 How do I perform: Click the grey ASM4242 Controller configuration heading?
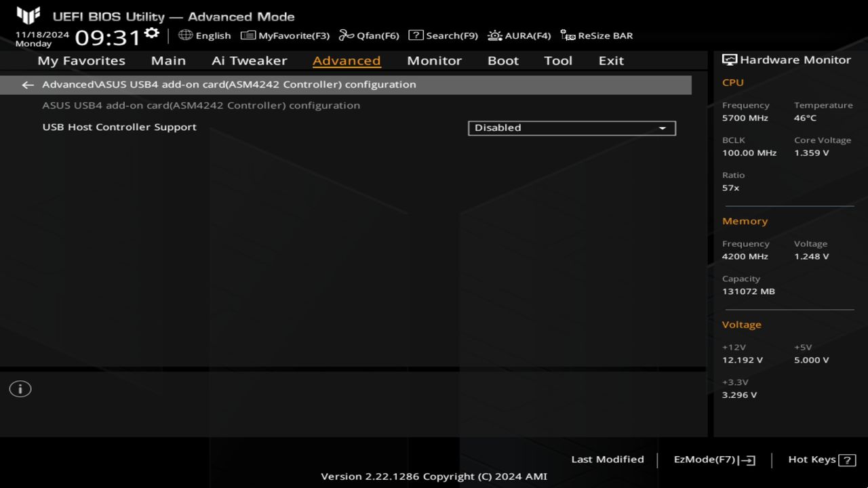tap(201, 105)
